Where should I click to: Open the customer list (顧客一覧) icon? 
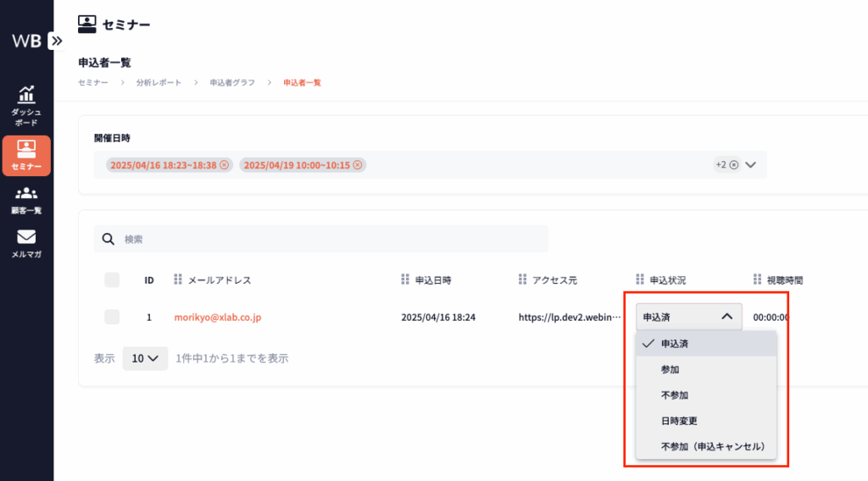(x=26, y=200)
